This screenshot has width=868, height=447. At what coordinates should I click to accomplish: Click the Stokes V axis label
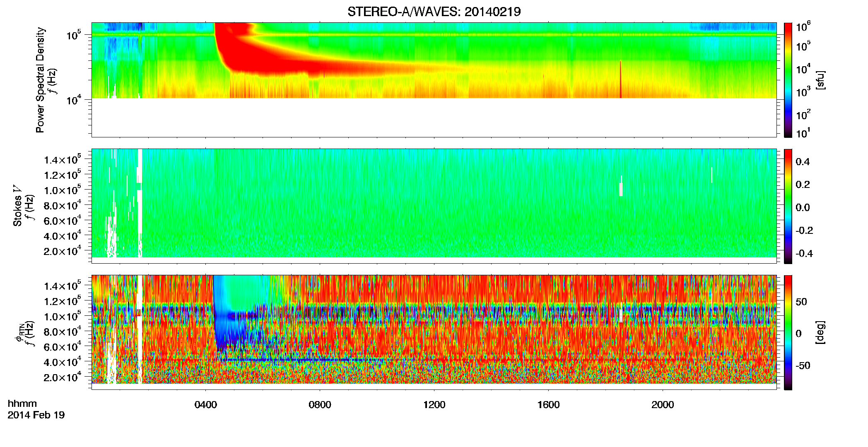(x=17, y=205)
